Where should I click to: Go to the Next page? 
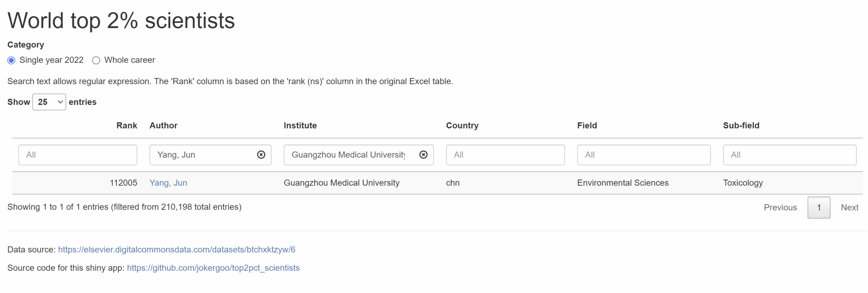pyautogui.click(x=849, y=207)
